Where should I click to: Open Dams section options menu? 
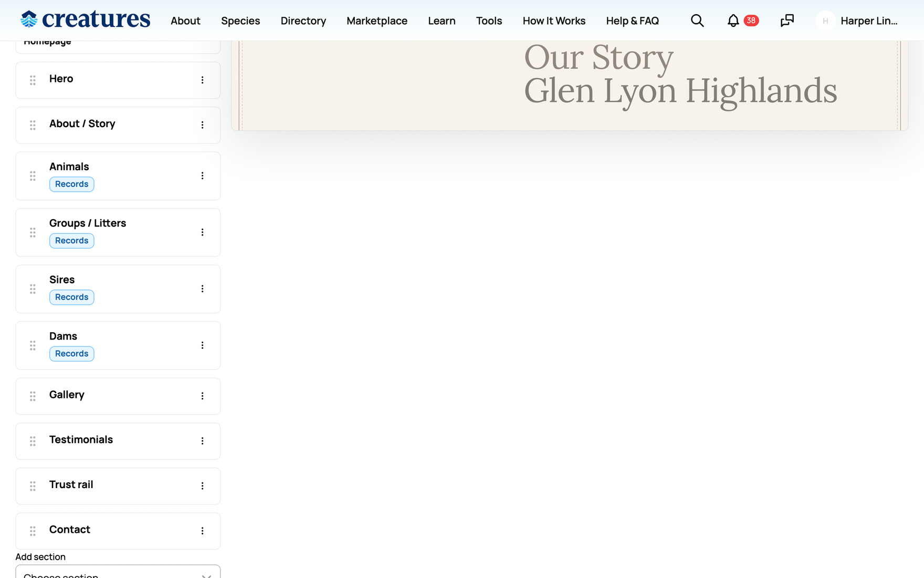[x=202, y=345]
